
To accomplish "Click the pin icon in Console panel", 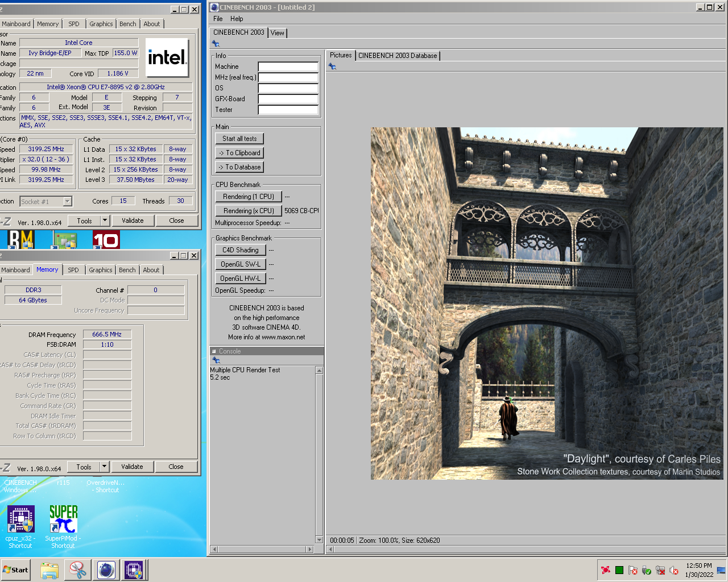I will coord(216,360).
